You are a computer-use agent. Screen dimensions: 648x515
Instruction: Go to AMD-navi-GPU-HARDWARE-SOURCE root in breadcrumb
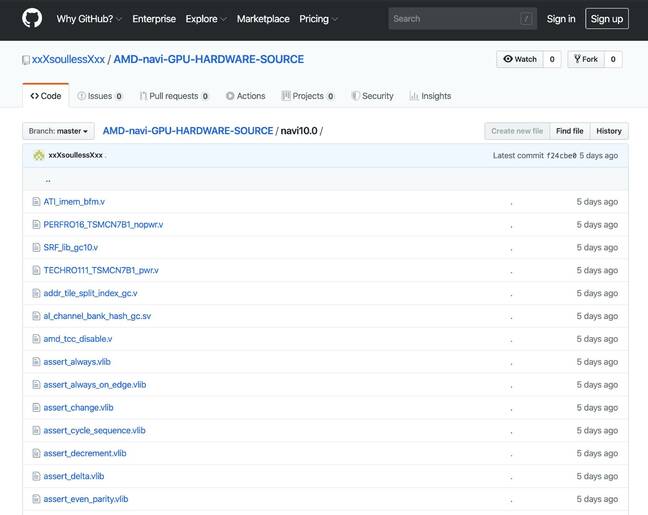(x=188, y=131)
